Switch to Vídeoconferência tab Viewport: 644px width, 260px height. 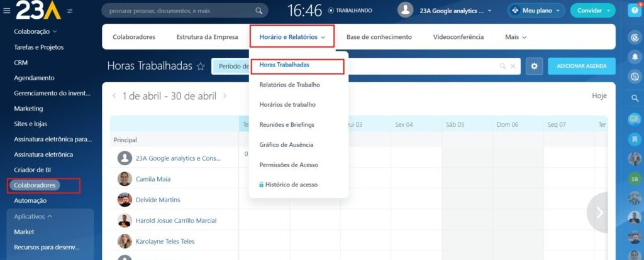pyautogui.click(x=458, y=37)
